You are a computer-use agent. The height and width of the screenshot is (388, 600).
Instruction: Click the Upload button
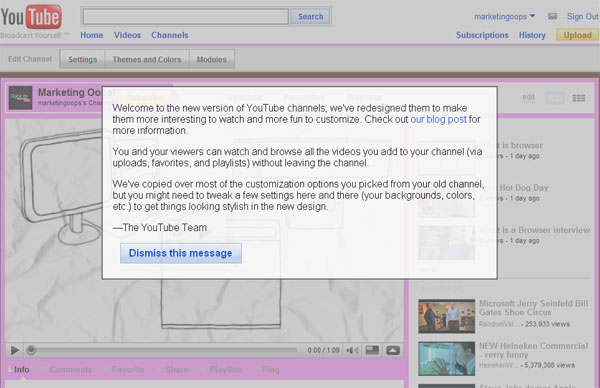(577, 35)
